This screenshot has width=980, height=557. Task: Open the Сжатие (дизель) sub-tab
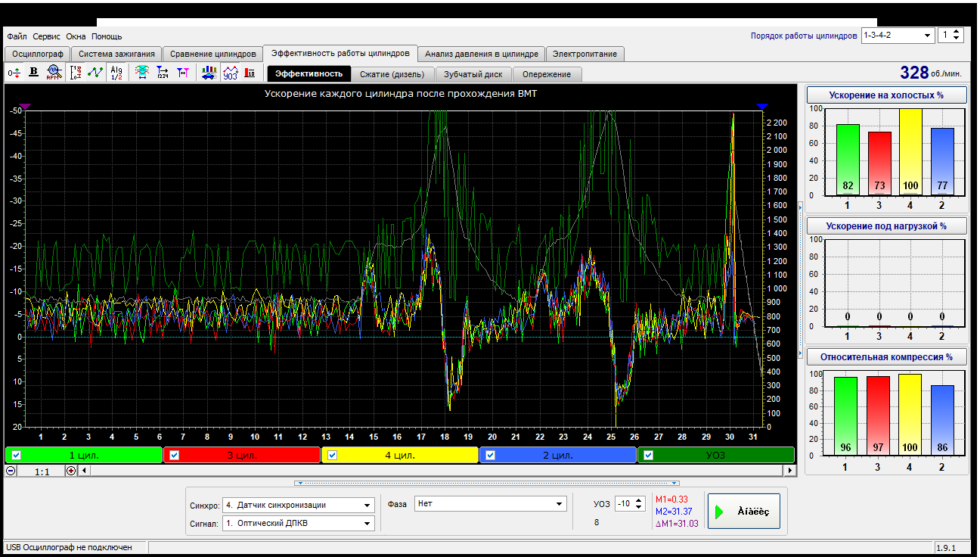[x=393, y=74]
